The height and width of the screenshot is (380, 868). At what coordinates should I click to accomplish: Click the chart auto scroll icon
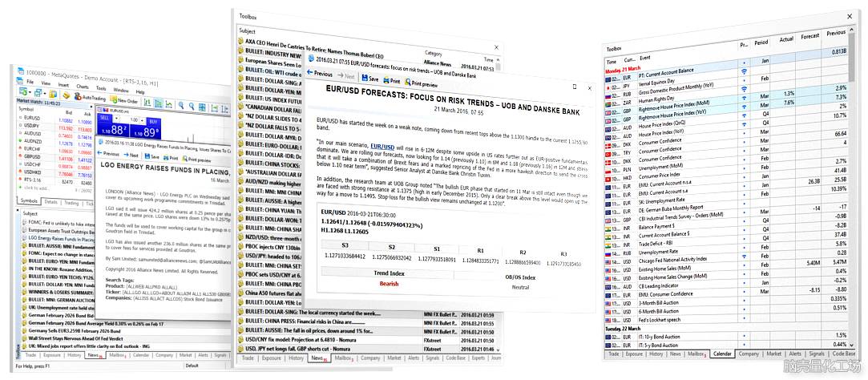click(x=214, y=108)
